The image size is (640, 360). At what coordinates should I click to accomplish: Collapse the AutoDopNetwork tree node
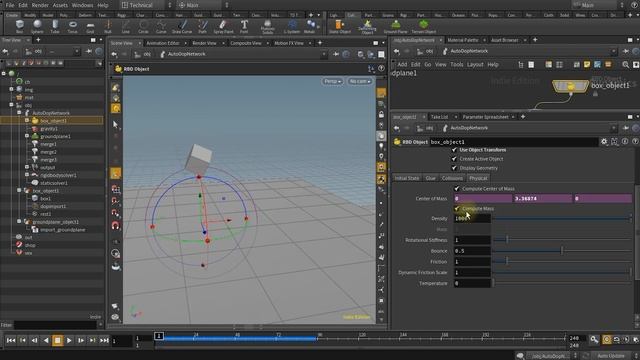(x=19, y=113)
